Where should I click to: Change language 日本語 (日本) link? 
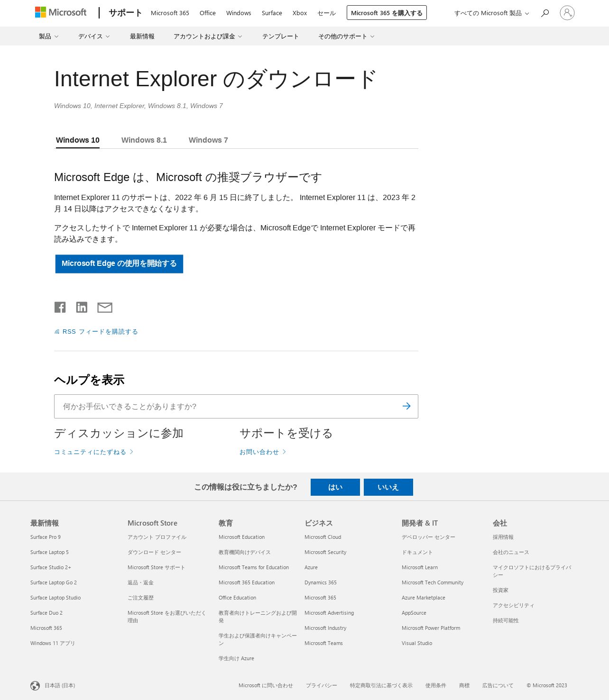pos(60,685)
